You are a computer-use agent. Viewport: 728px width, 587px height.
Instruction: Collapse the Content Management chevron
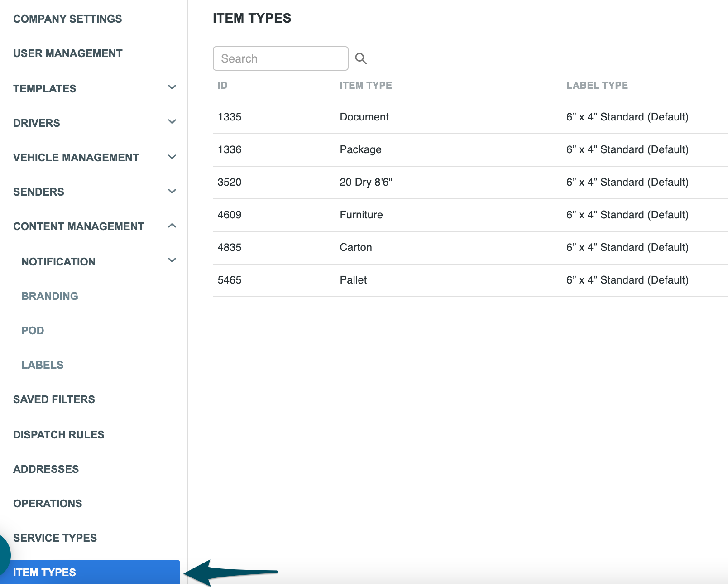(172, 226)
